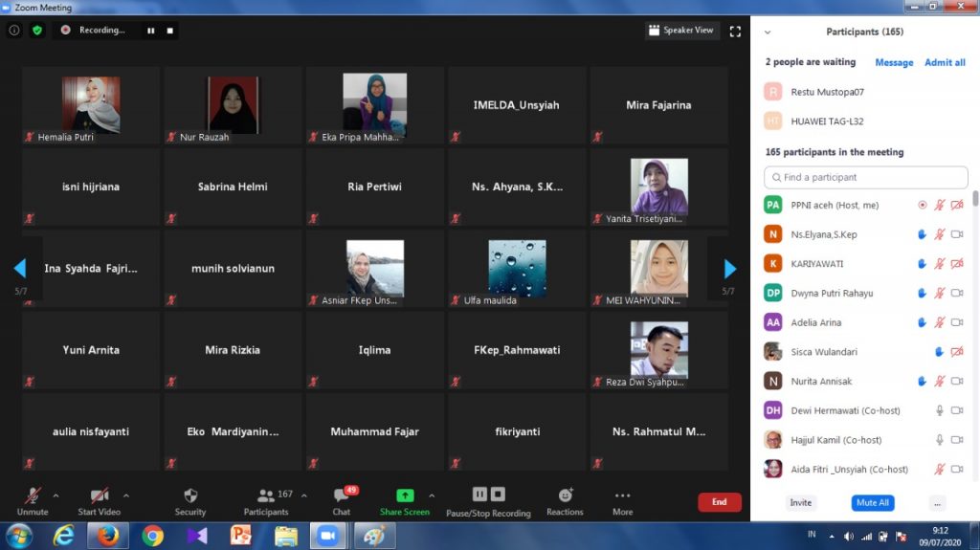Click the Find a participant search field
This screenshot has width=980, height=550.
coord(865,177)
